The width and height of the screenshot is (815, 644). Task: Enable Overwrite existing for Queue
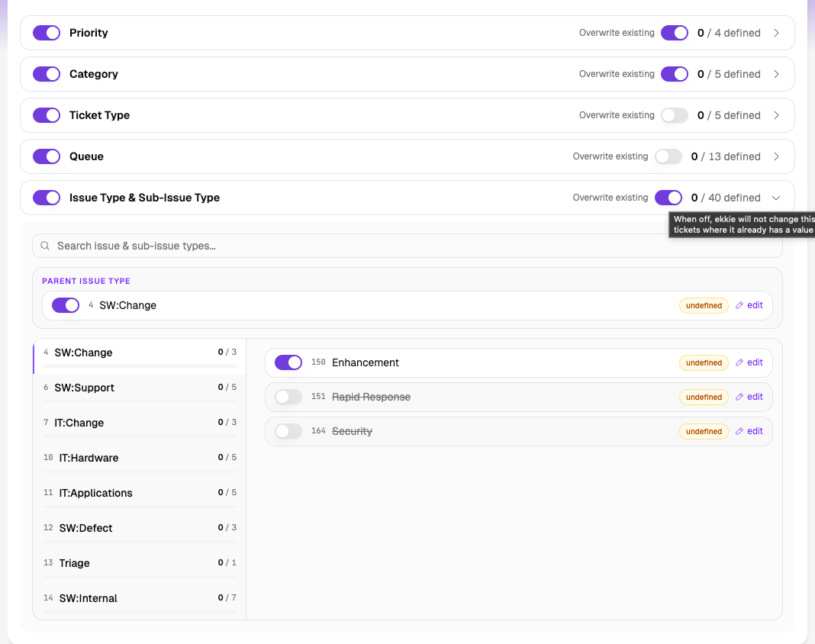668,156
